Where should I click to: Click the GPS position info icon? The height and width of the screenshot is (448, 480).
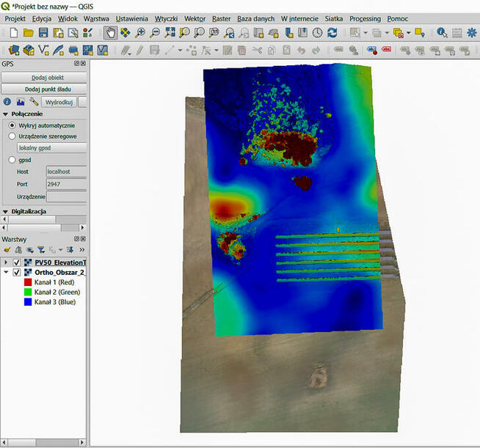click(7, 102)
